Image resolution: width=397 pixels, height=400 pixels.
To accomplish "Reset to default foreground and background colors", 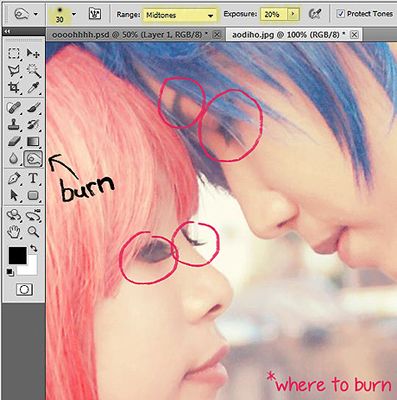I will coord(10,272).
